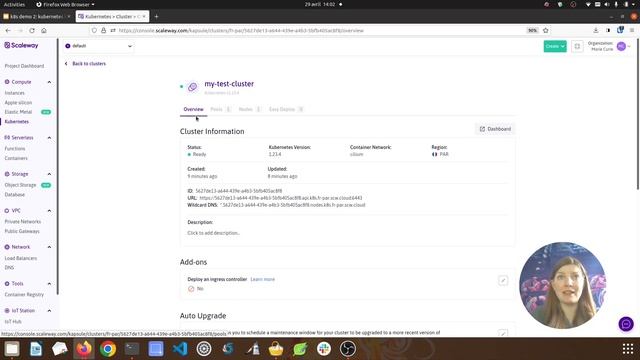This screenshot has width=640, height=360.
Task: Switch to the Pools tab
Action: (x=220, y=109)
